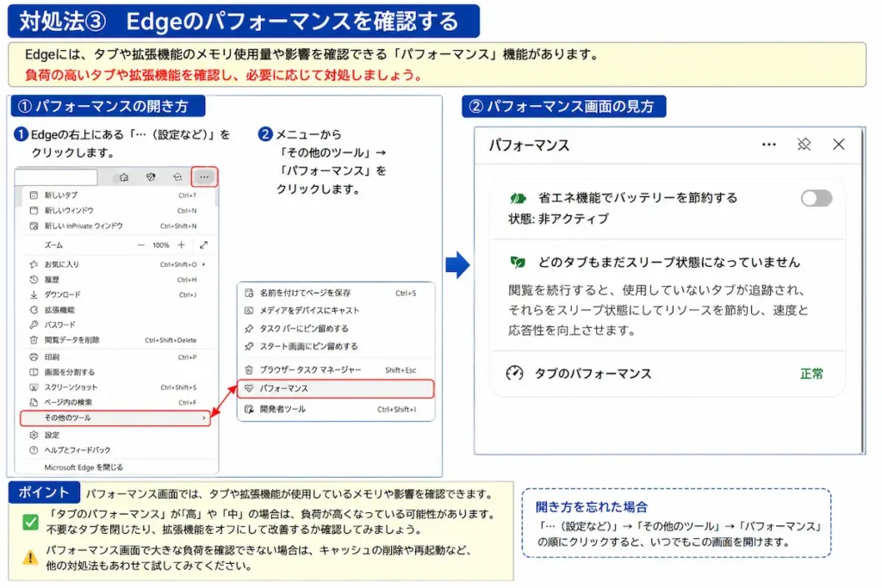Open 新しい InPrivate ウィンドウ menu entry
This screenshot has width=882, height=588.
coord(118,226)
